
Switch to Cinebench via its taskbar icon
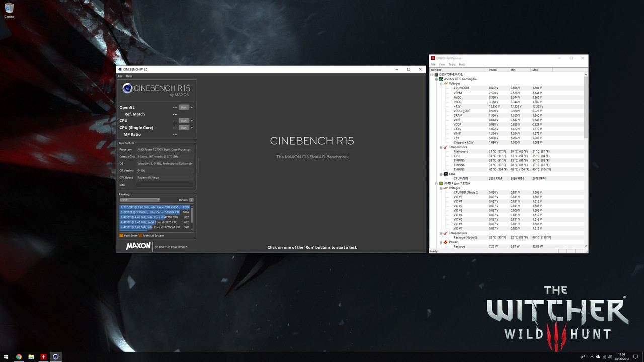tap(56, 357)
